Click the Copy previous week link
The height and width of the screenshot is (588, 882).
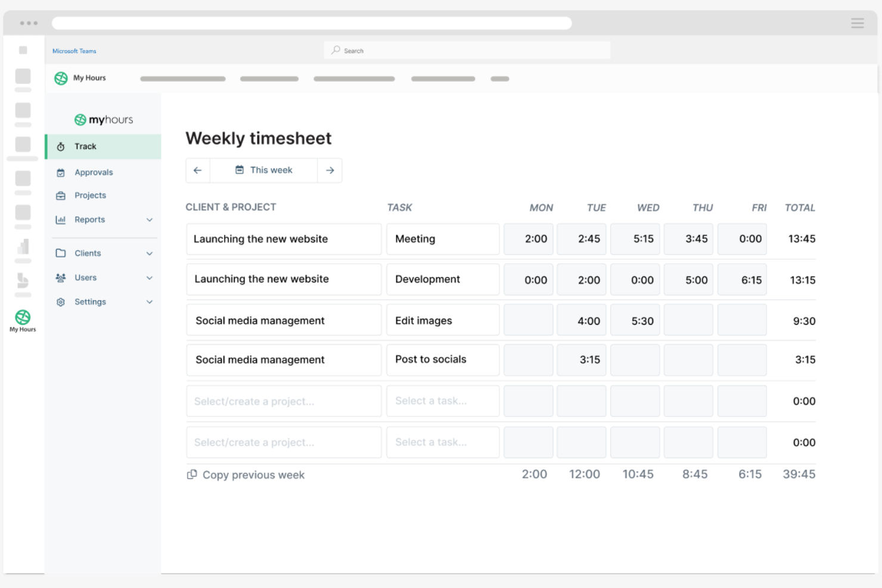click(253, 474)
